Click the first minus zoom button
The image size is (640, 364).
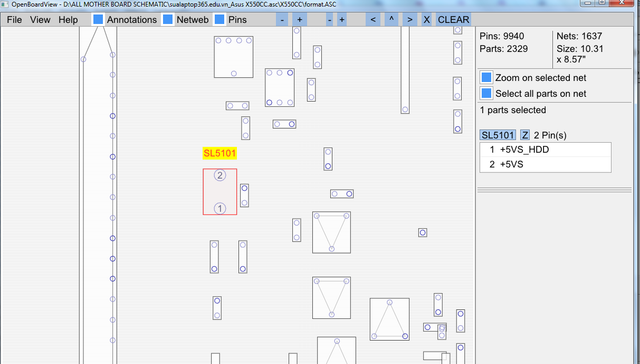(x=282, y=20)
